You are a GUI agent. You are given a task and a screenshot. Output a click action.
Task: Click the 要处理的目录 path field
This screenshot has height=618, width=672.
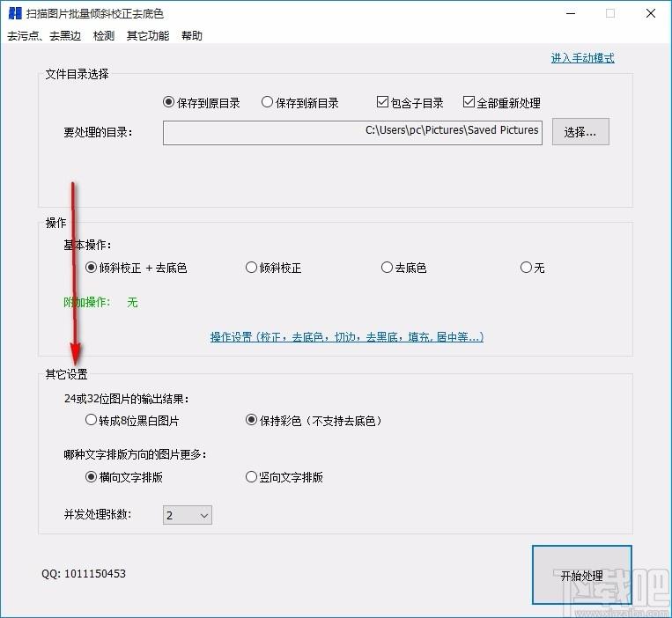coord(352,133)
